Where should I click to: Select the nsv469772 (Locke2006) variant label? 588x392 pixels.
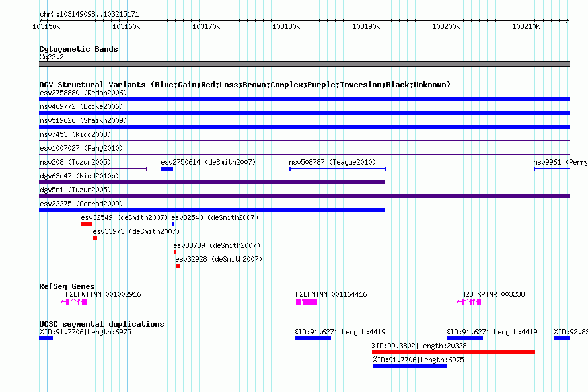81,106
